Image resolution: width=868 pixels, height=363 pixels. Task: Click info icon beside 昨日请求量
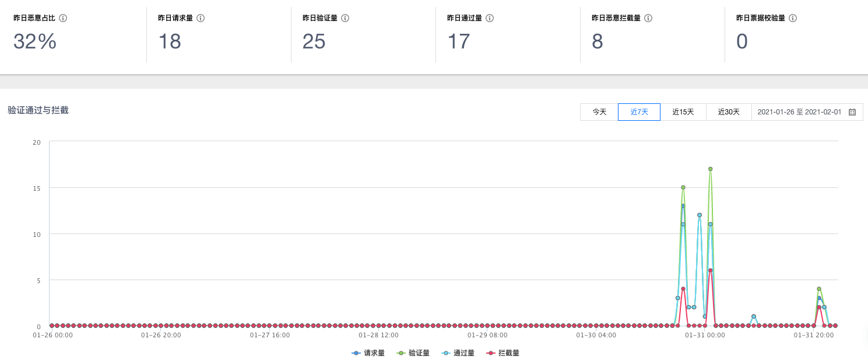pyautogui.click(x=201, y=18)
